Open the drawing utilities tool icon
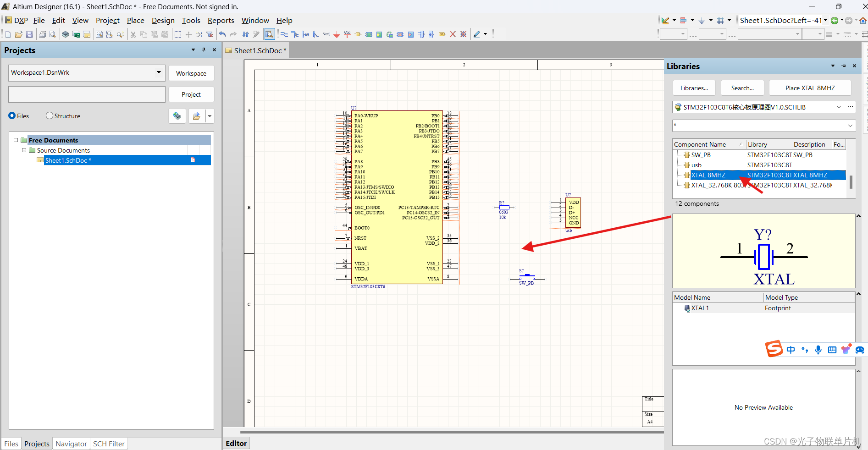 (x=665, y=21)
